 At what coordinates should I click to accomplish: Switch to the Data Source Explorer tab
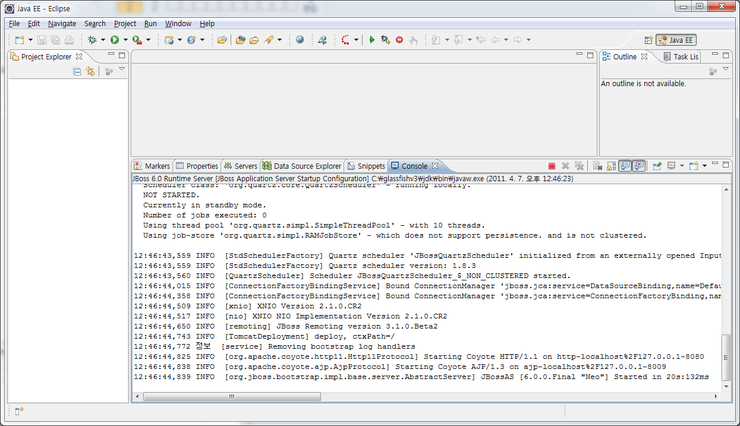tap(302, 166)
